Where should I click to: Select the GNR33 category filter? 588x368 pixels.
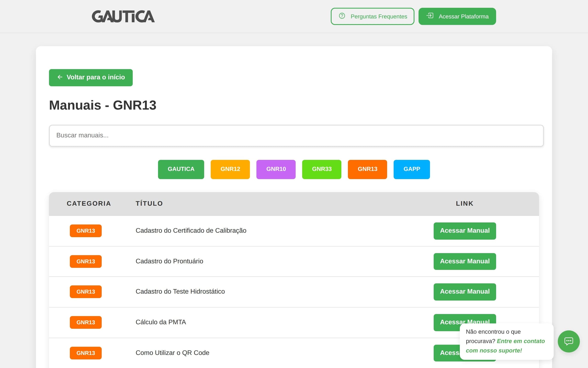(322, 170)
